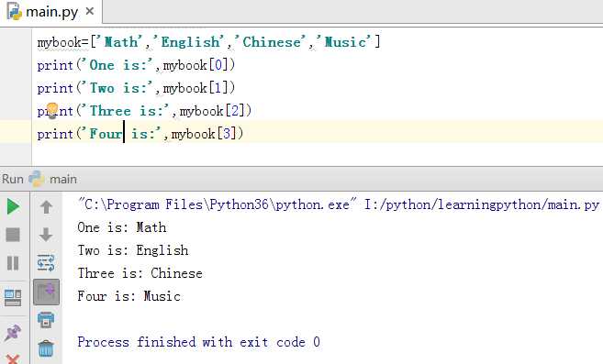This screenshot has width=603, height=364.
Task: Switch to the main.py editor tab
Action: pos(51,12)
